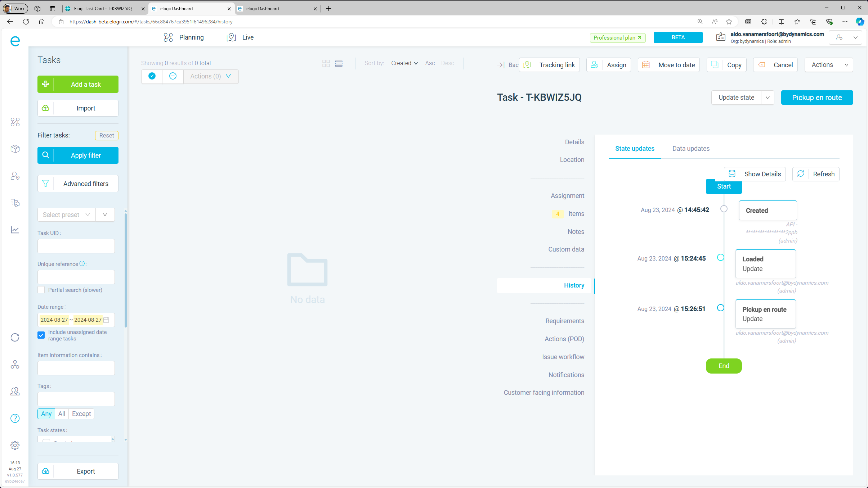Click the settings gear sidebar icon
Viewport: 868px width, 488px height.
[x=15, y=445]
